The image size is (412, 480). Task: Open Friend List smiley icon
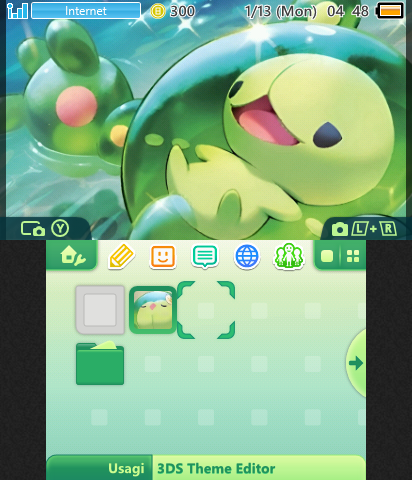pyautogui.click(x=163, y=256)
